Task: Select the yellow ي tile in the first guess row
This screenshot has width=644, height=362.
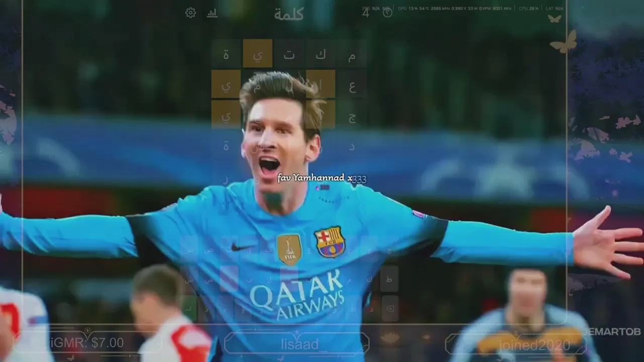Action: (258, 54)
